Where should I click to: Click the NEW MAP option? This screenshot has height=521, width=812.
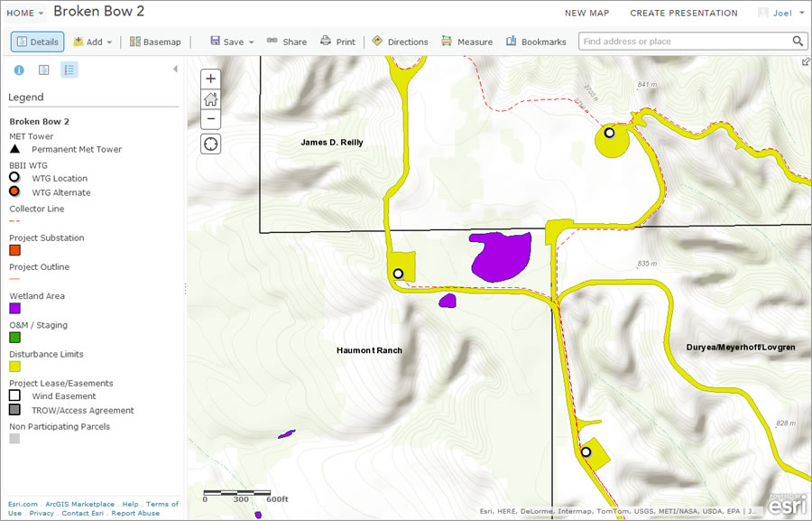pyautogui.click(x=587, y=13)
